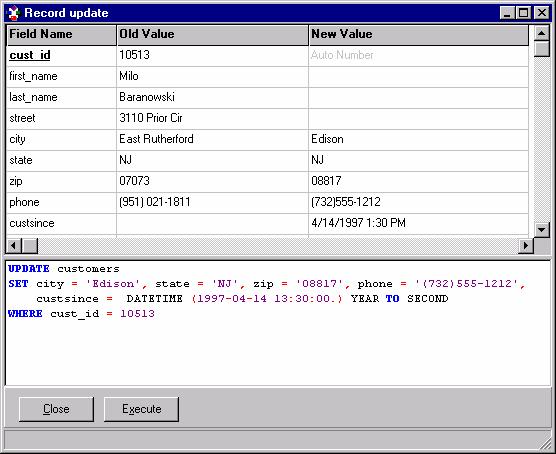Select the Old Value column header

(212, 35)
